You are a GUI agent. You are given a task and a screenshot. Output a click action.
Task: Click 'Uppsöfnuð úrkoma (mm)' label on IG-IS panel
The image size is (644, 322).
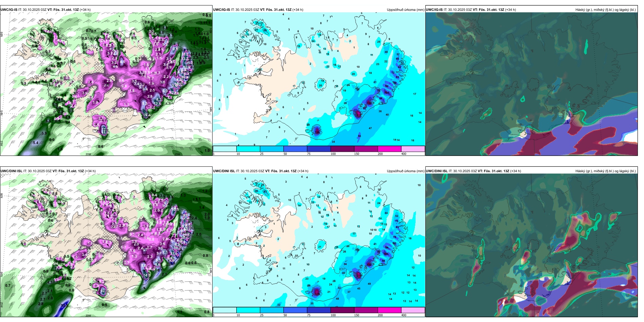405,10
